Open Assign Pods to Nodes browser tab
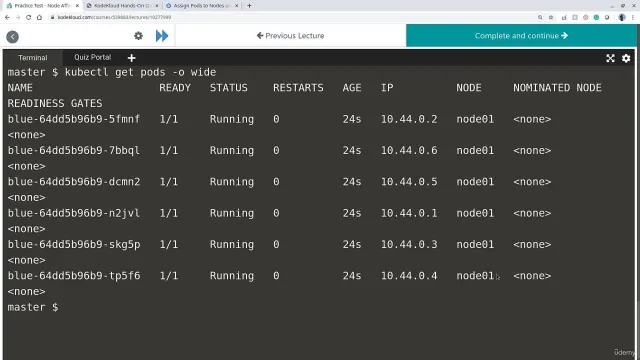Image resolution: width=640 pixels, height=360 pixels. coord(202,6)
